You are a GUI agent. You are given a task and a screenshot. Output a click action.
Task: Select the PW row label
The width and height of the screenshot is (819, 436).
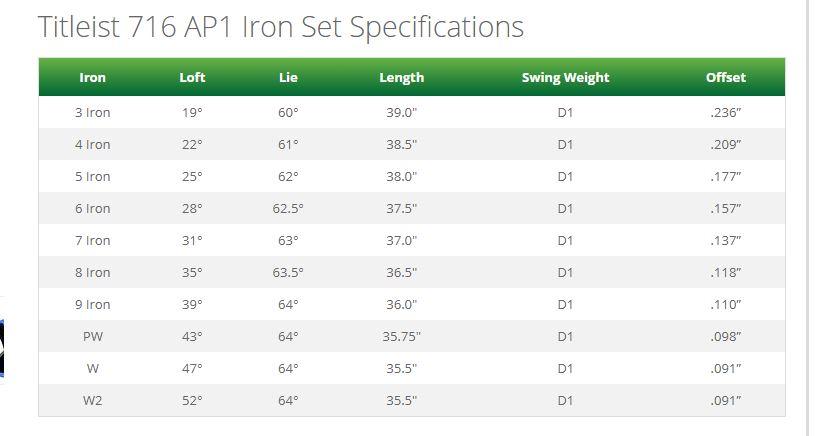click(92, 337)
